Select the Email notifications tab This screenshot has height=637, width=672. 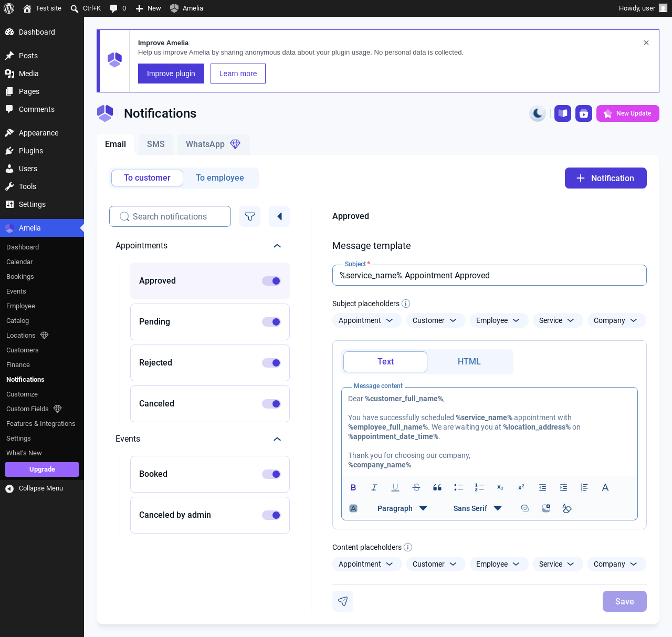pyautogui.click(x=115, y=144)
